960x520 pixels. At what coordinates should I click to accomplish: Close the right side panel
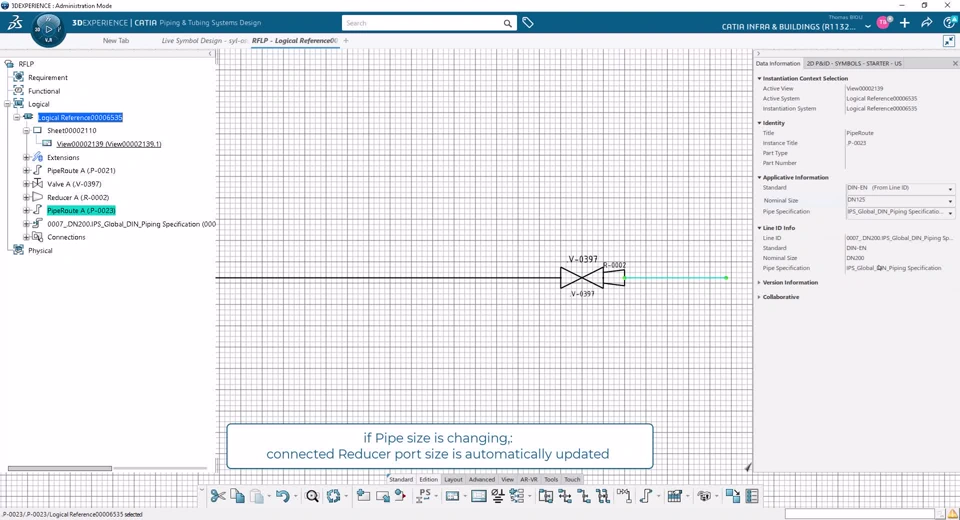coord(954,64)
